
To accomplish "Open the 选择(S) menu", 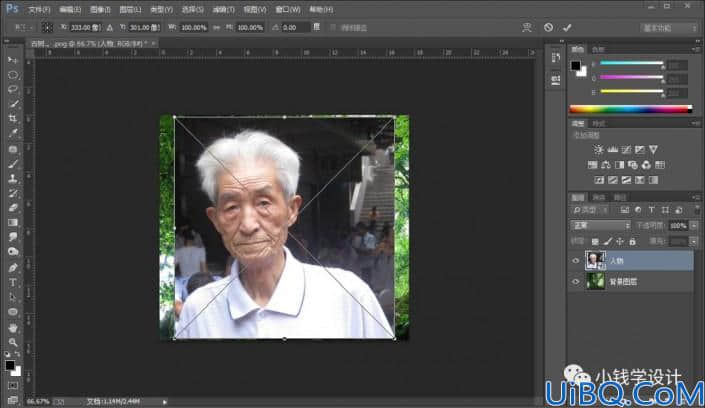I will click(x=192, y=9).
